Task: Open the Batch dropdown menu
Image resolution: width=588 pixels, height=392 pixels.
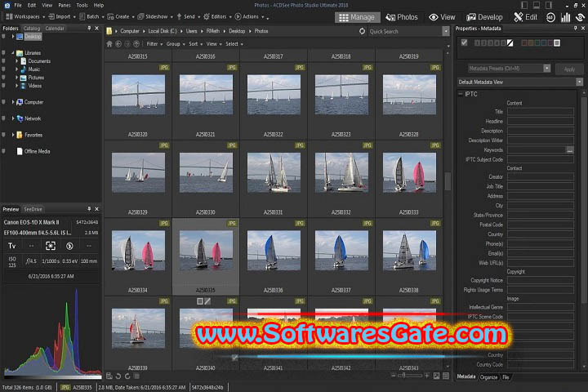Action: 91,16
